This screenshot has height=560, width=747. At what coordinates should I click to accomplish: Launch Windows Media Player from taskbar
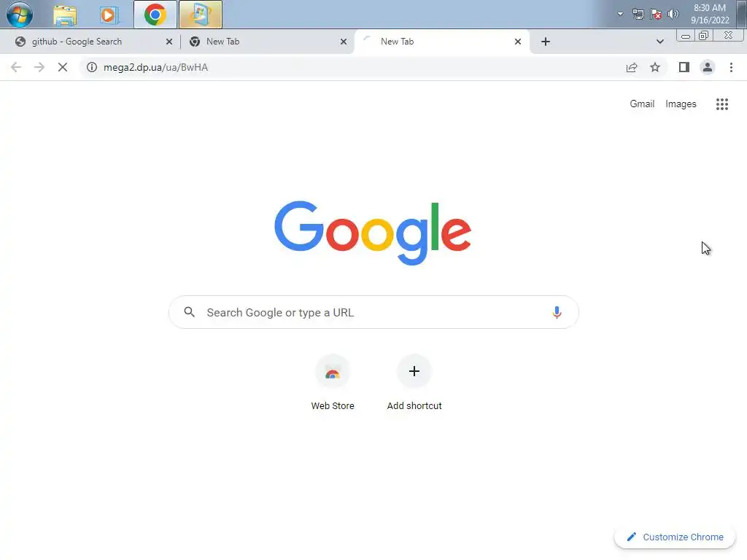pyautogui.click(x=109, y=15)
